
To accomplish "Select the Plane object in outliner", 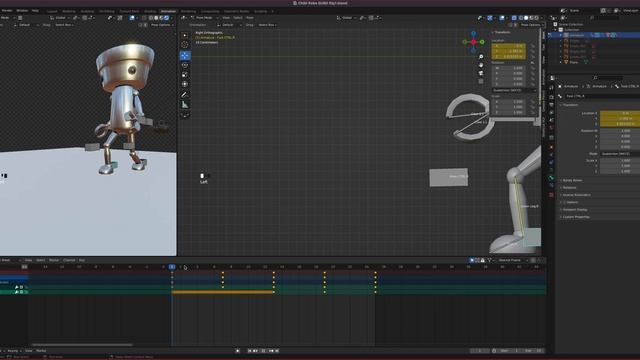I will (574, 62).
